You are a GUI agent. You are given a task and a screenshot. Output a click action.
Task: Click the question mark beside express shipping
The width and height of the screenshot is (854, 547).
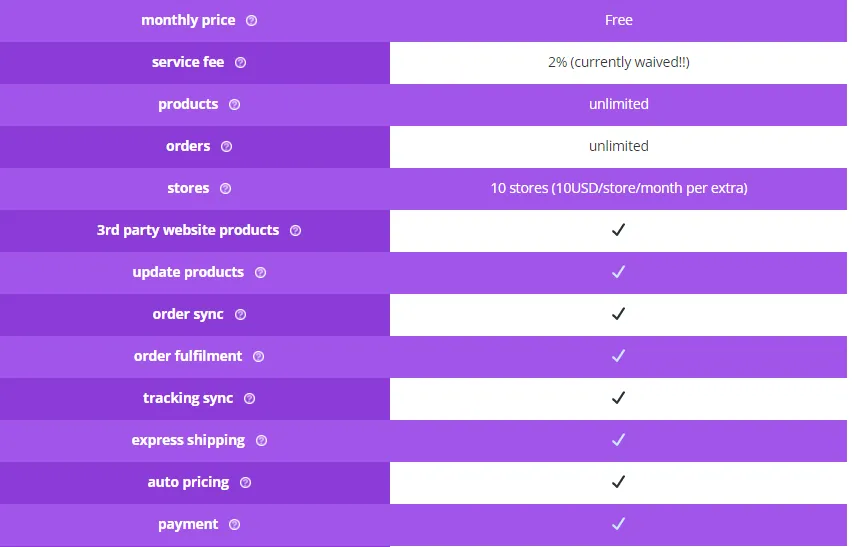click(261, 440)
